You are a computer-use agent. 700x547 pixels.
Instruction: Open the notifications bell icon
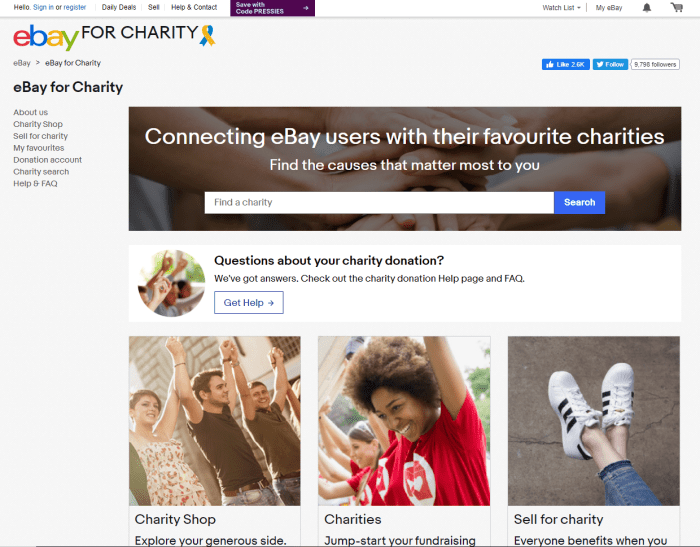coord(646,8)
